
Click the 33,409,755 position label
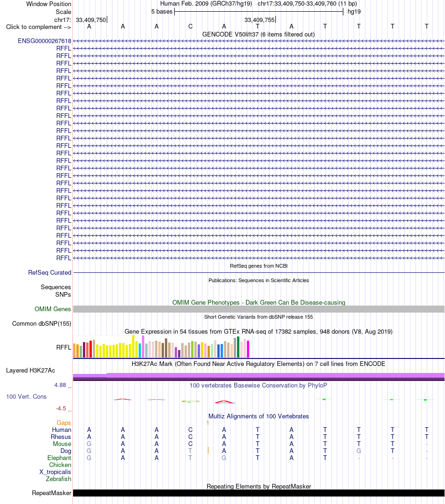tap(260, 20)
